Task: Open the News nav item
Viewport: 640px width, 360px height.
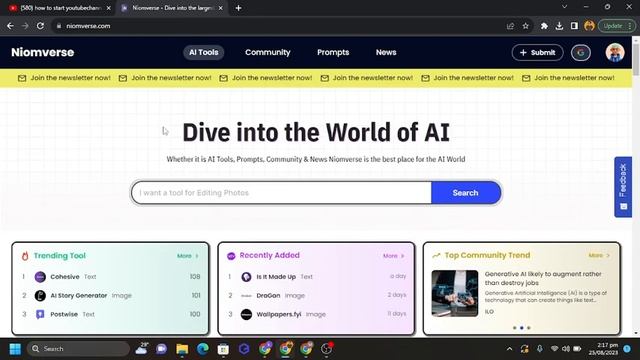Action: pyautogui.click(x=386, y=52)
